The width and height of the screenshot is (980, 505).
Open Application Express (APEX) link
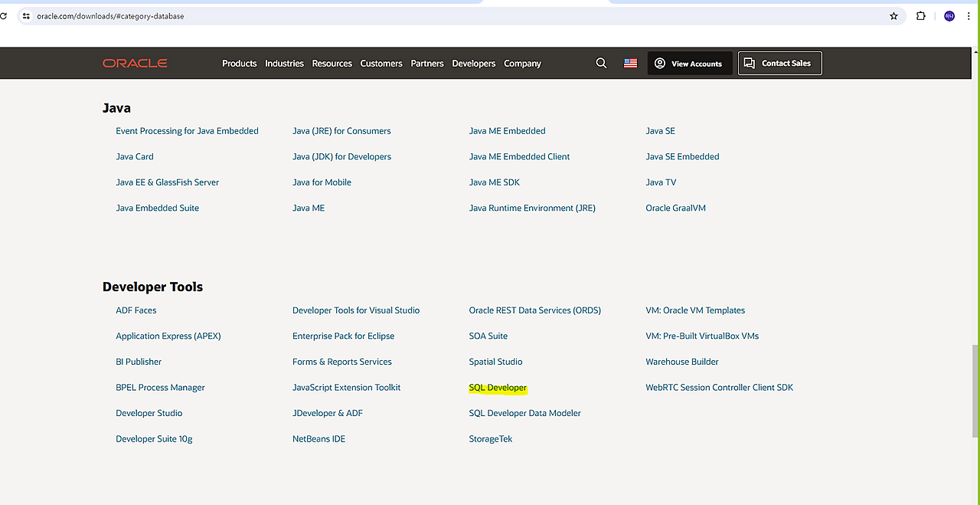point(168,336)
